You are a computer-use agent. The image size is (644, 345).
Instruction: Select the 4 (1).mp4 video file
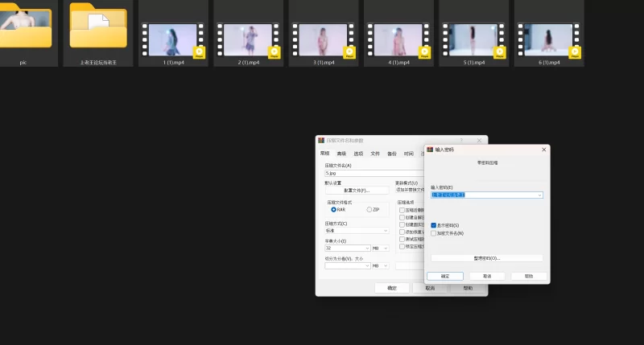click(x=398, y=39)
